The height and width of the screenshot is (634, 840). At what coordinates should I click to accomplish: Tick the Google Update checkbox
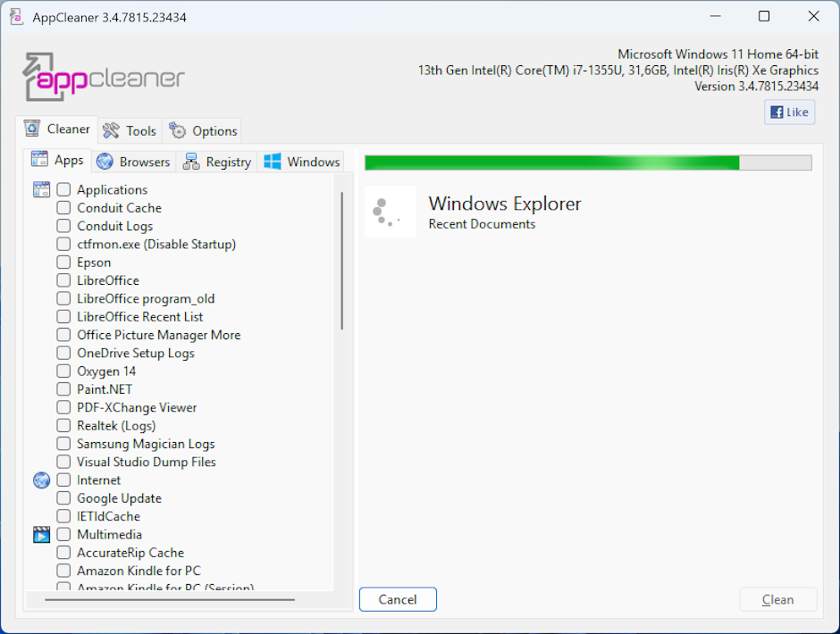[63, 498]
